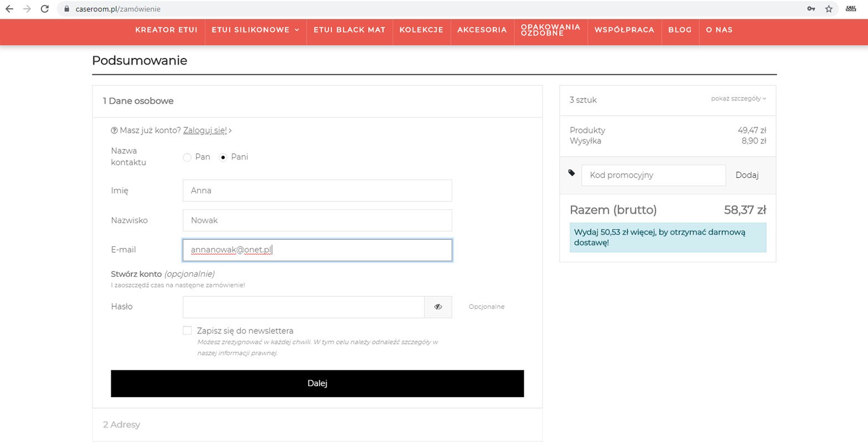868x443 pixels.
Task: Reload the page with the refresh icon
Action: pyautogui.click(x=45, y=9)
